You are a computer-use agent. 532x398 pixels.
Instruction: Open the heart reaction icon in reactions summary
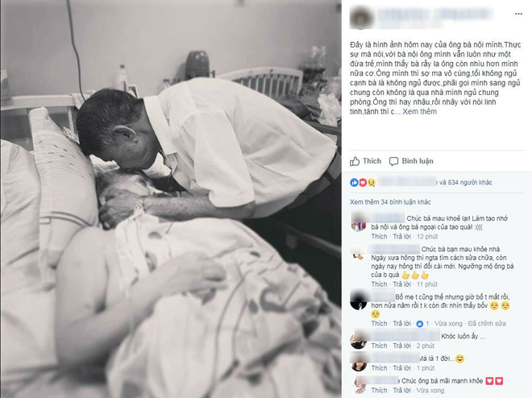[363, 182]
